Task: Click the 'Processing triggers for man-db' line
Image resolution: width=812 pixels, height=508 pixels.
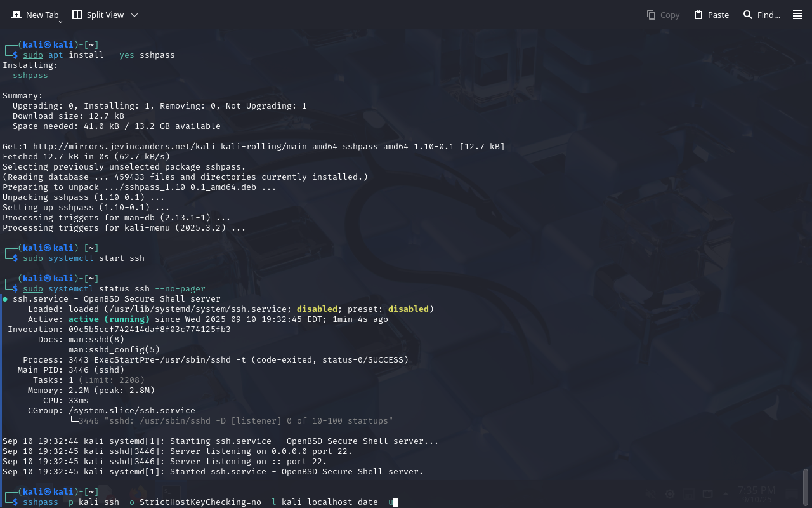Action: (x=117, y=218)
